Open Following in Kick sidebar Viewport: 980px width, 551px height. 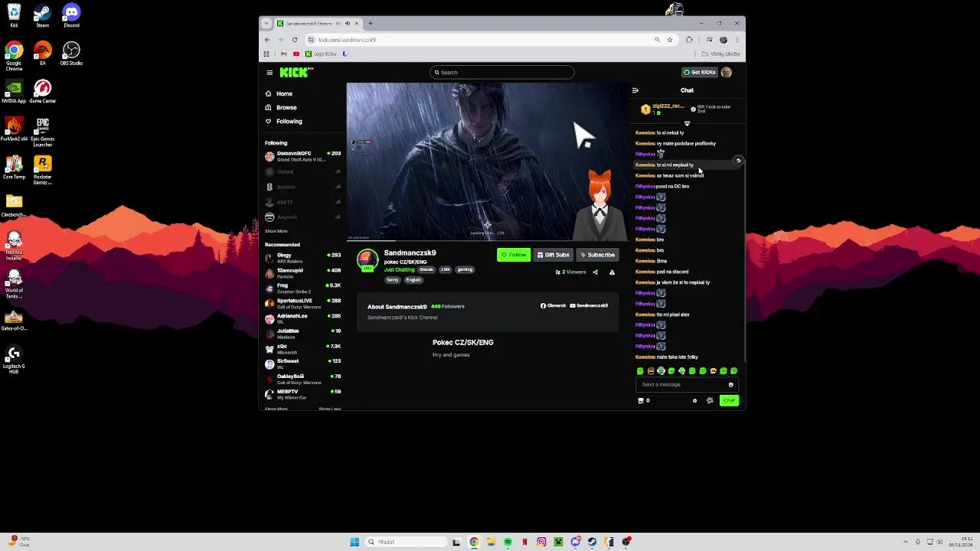pyautogui.click(x=289, y=121)
